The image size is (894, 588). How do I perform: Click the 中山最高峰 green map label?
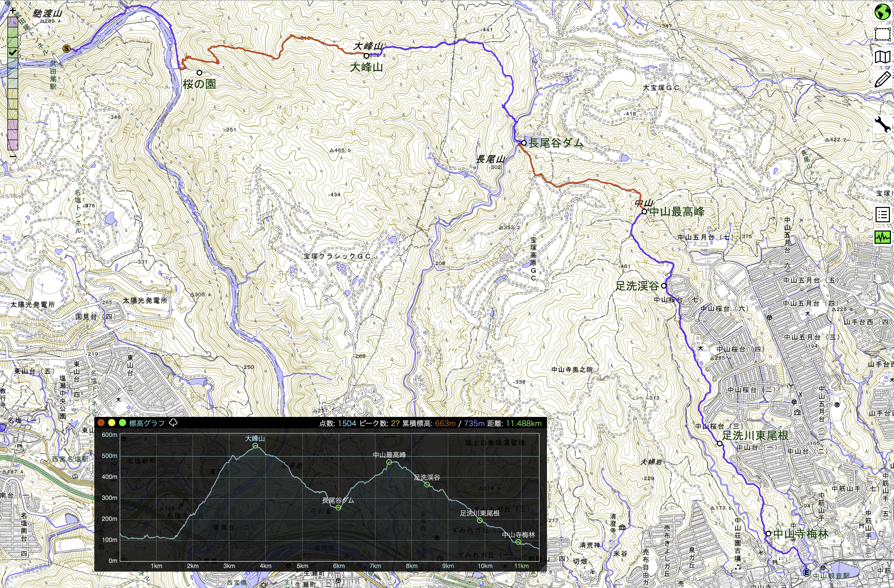pos(677,212)
